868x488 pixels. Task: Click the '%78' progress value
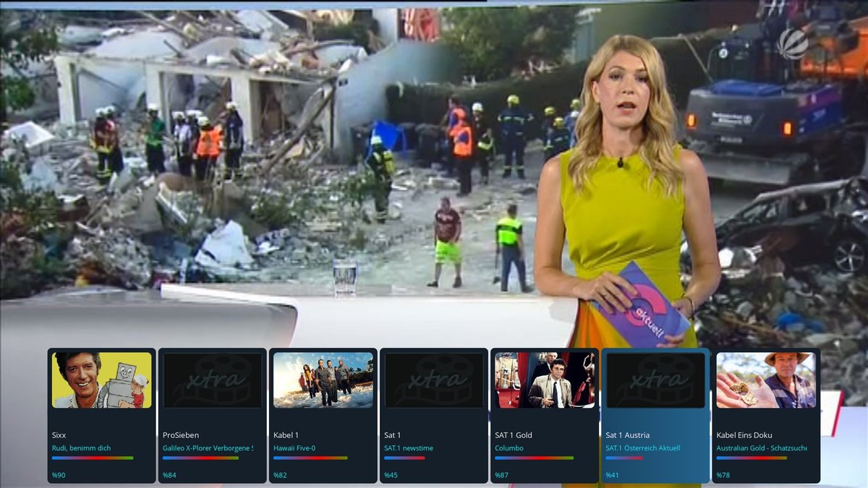[x=723, y=475]
